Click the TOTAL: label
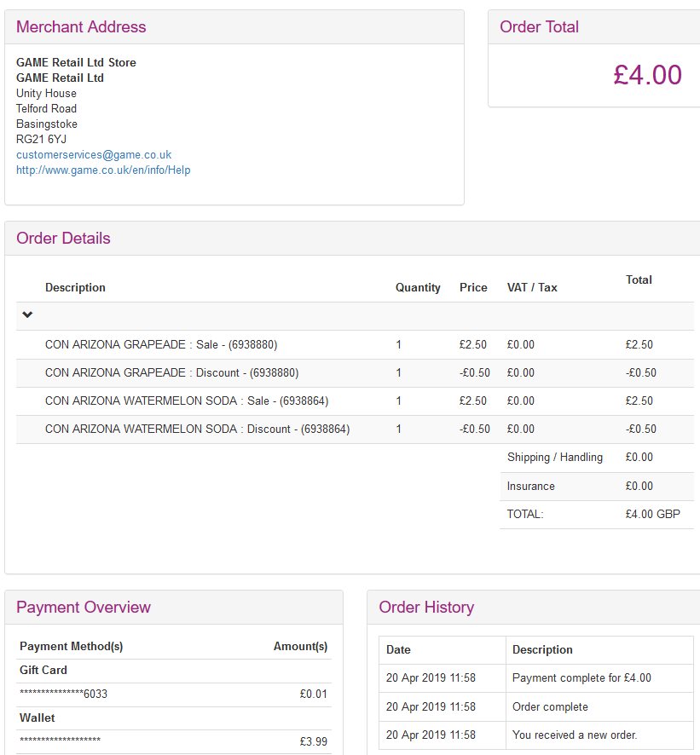The width and height of the screenshot is (700, 755). point(525,514)
